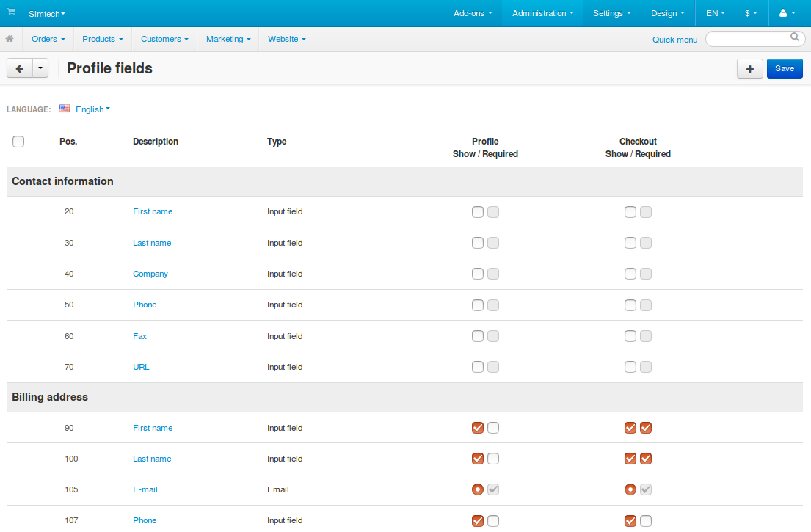Open Contact information First name field
The image size is (811, 532).
coord(153,211)
